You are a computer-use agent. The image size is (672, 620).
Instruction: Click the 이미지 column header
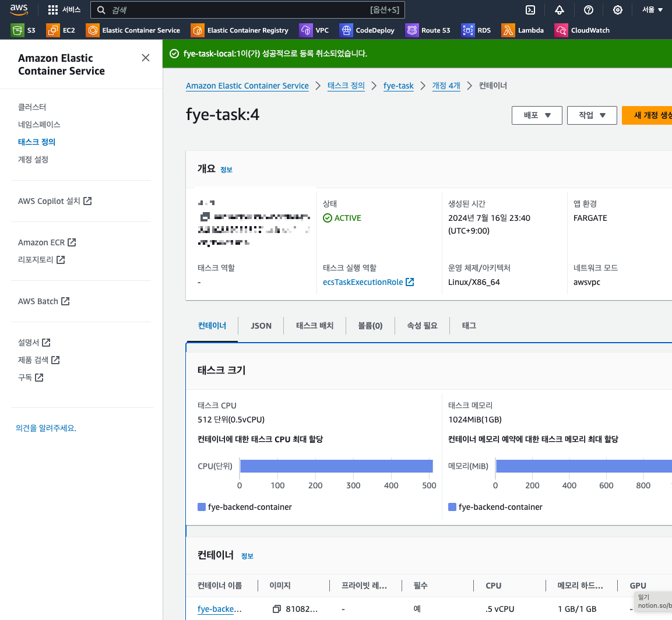280,585
